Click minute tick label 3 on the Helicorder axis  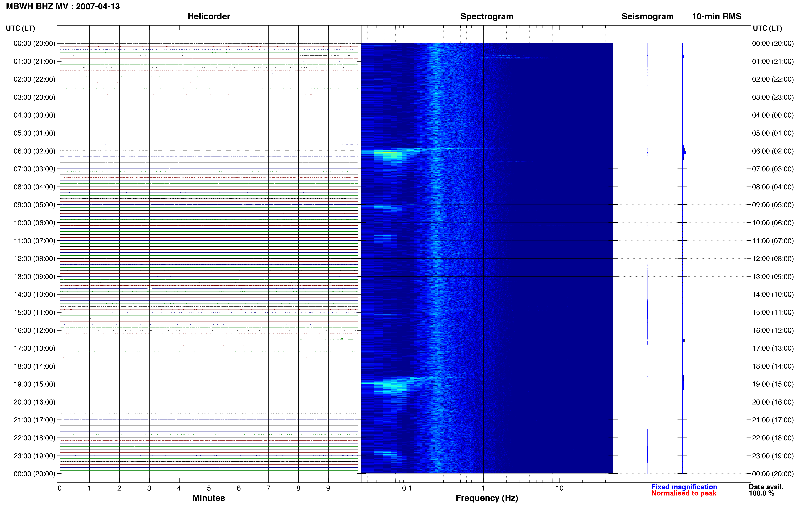[149, 488]
